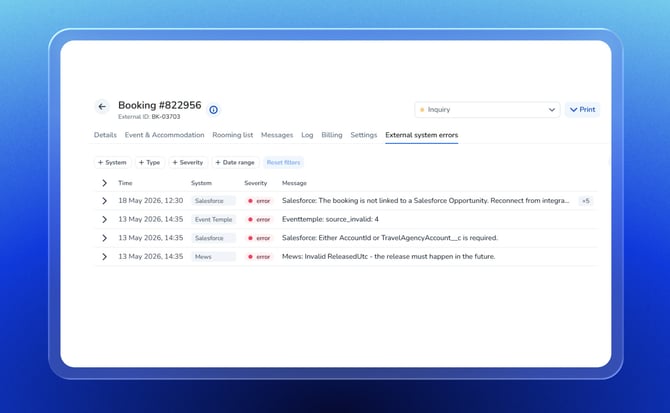This screenshot has width=670, height=413.
Task: Click the Message column header
Action: click(x=294, y=183)
